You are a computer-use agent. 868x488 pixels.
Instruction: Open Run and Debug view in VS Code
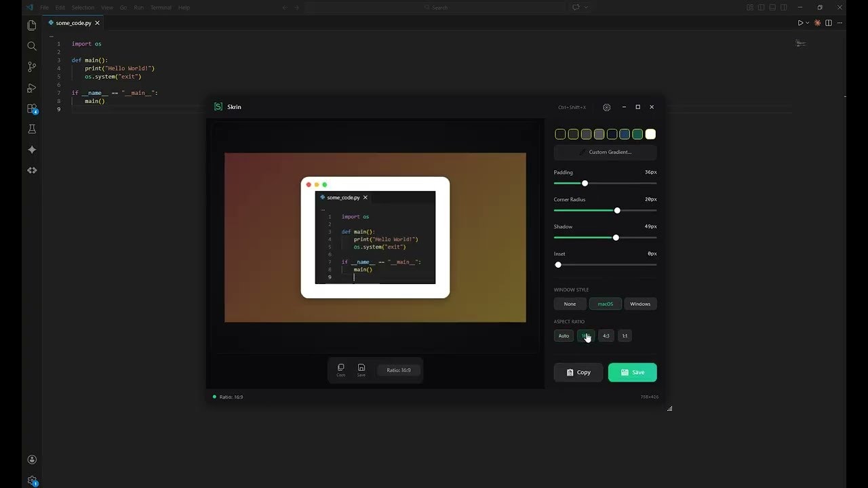(32, 88)
